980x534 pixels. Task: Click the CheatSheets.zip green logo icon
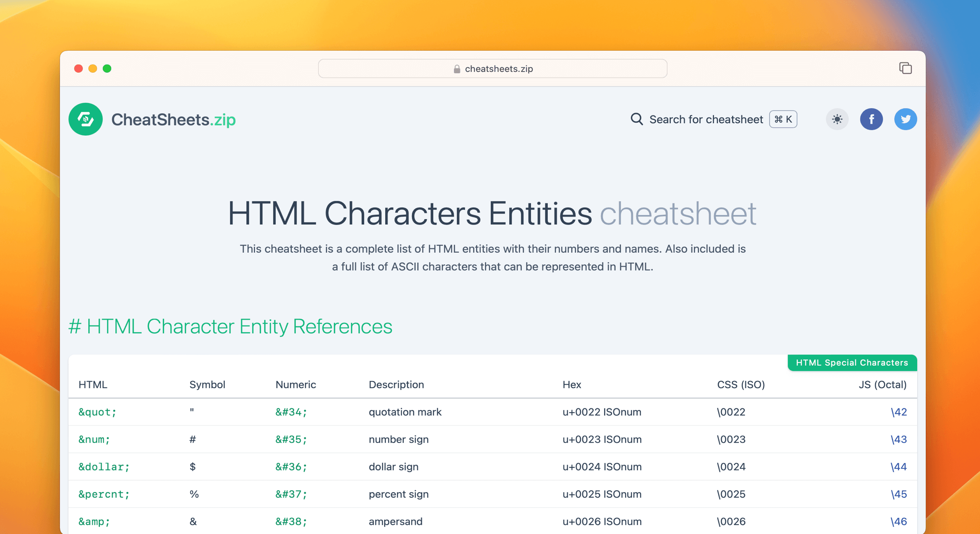point(85,119)
